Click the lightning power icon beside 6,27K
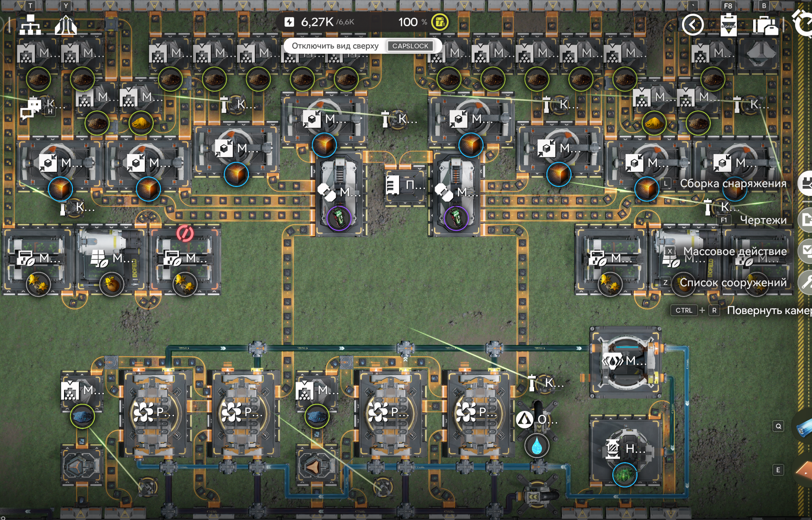 [x=289, y=22]
